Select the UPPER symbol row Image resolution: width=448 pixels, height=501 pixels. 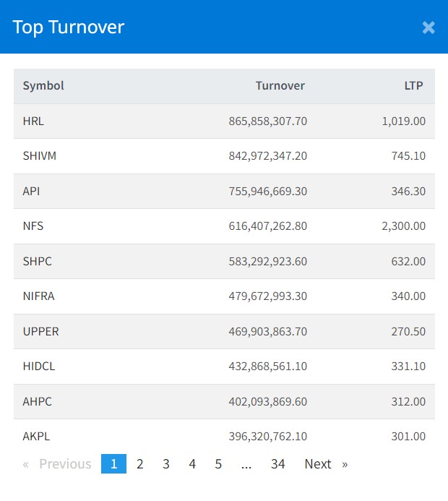coord(40,331)
